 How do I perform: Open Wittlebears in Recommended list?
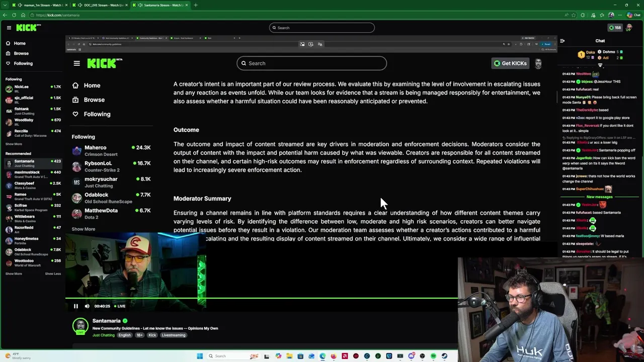[x=33, y=218]
